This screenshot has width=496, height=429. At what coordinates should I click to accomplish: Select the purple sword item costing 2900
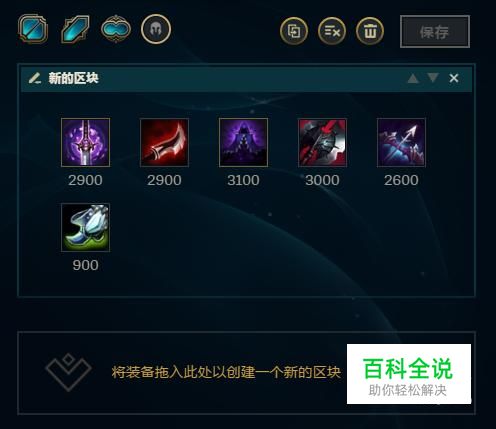pos(85,142)
